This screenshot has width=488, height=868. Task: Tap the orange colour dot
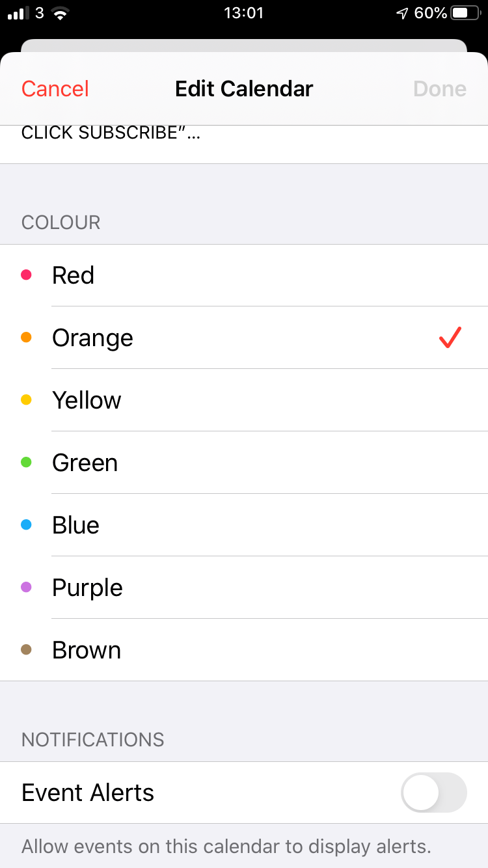click(x=26, y=338)
